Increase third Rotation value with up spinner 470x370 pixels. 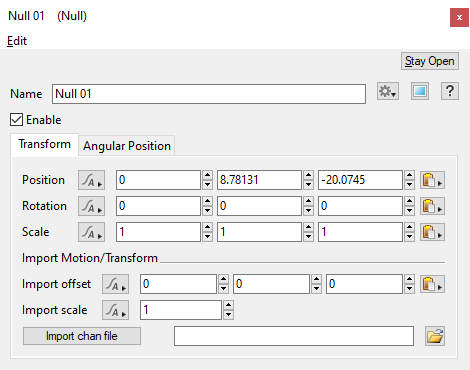coord(409,201)
